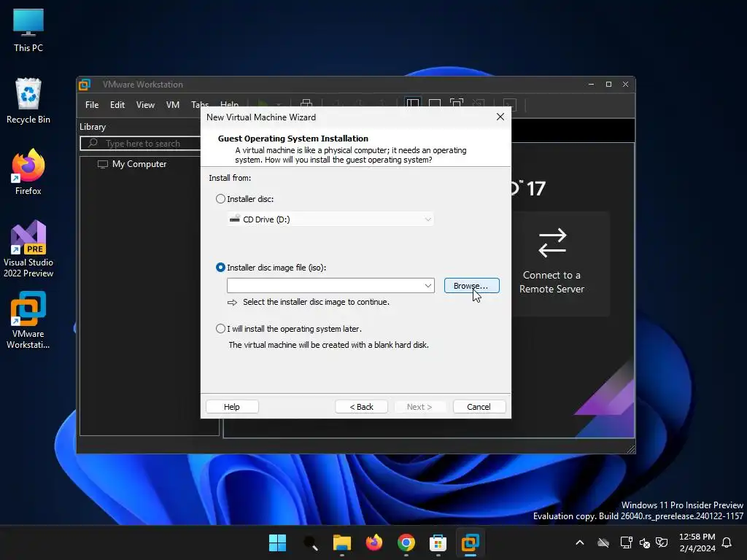The width and height of the screenshot is (747, 560).
Task: Click the network tray icon
Action: click(626, 542)
